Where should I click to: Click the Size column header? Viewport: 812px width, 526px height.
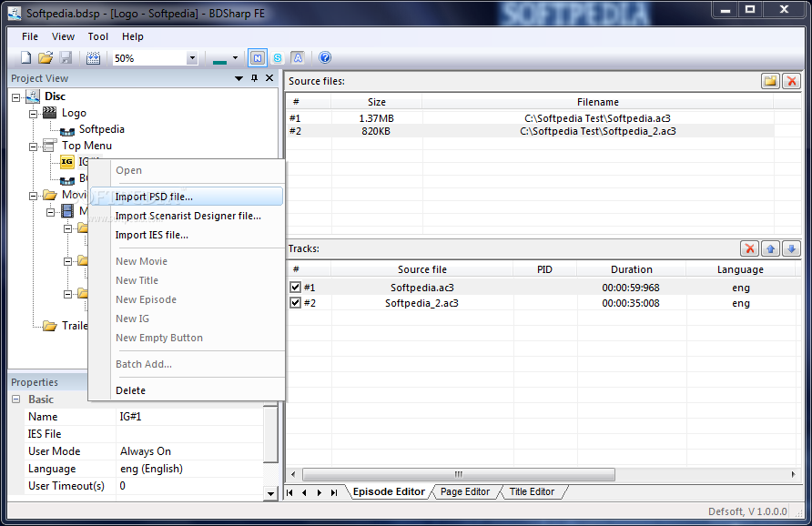[377, 102]
